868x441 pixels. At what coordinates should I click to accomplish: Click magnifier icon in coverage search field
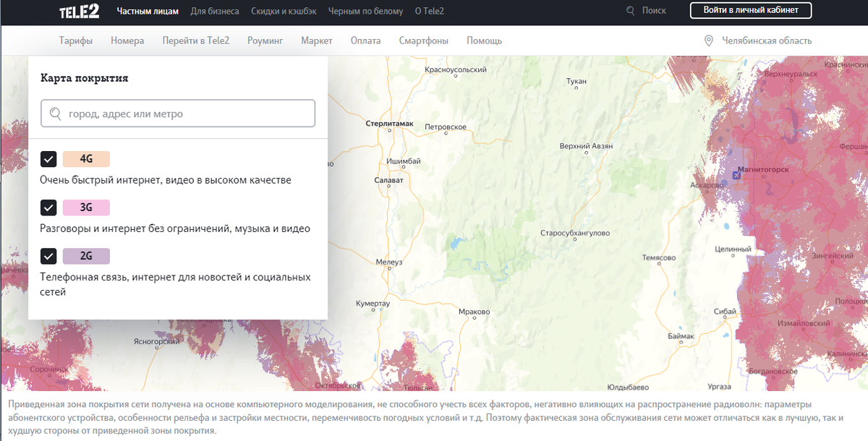56,114
